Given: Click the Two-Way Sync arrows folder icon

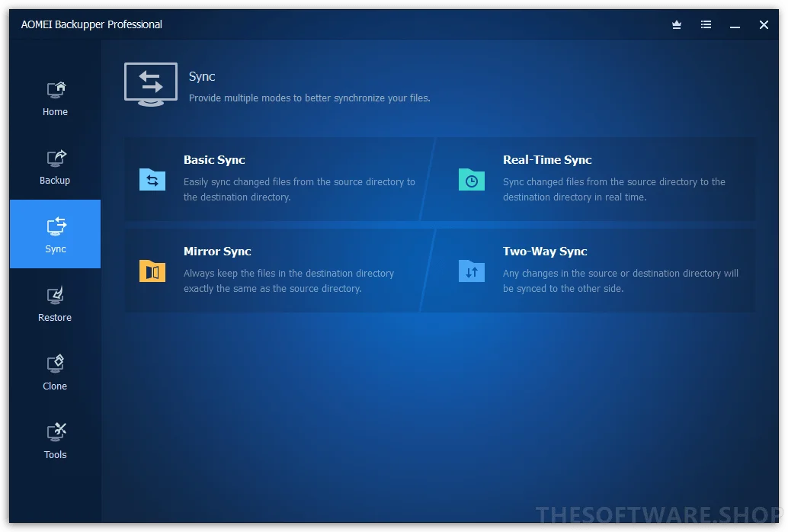Looking at the screenshot, I should (472, 271).
